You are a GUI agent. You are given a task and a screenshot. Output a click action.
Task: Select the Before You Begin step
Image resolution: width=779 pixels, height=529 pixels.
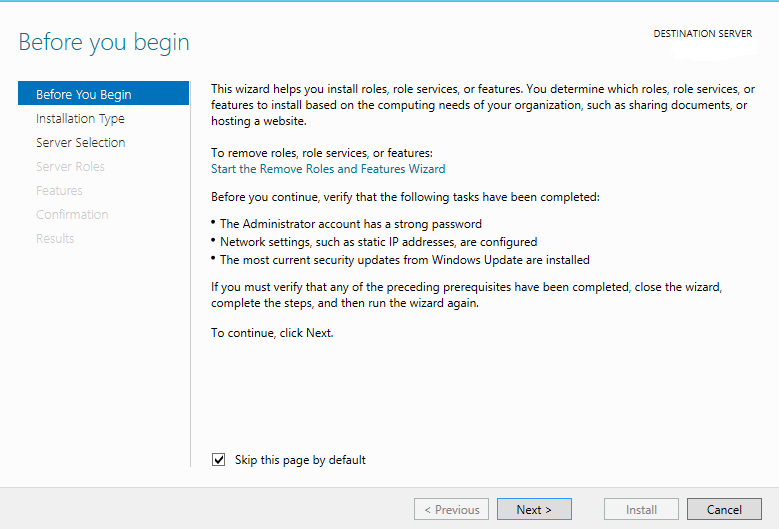click(84, 95)
